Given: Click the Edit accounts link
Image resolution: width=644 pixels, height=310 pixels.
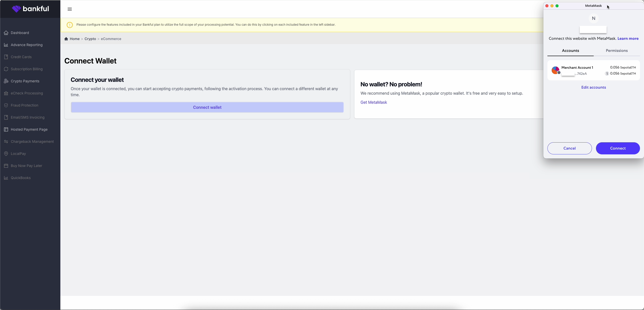Looking at the screenshot, I should tap(593, 87).
